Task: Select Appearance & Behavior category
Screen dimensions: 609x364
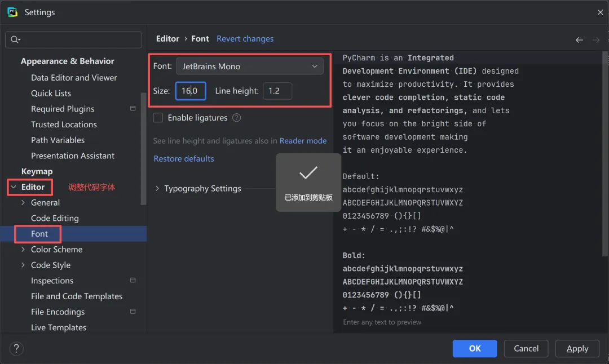Action: coord(67,61)
